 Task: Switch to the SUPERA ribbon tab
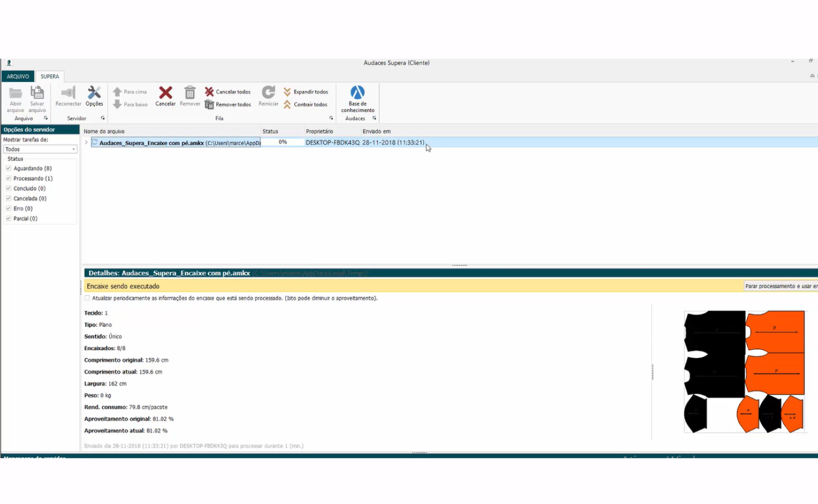pos(49,77)
